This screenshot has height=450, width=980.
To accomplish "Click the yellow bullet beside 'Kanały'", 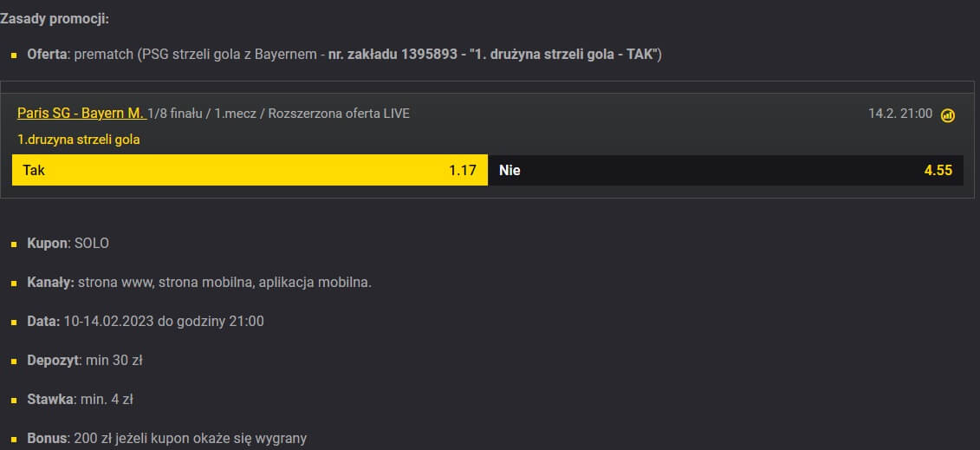I will [14, 284].
